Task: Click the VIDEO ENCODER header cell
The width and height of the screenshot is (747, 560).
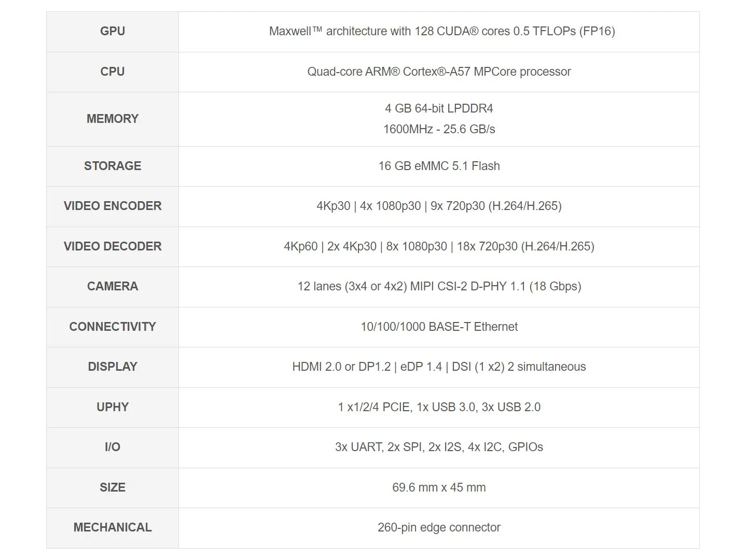Action: [113, 206]
